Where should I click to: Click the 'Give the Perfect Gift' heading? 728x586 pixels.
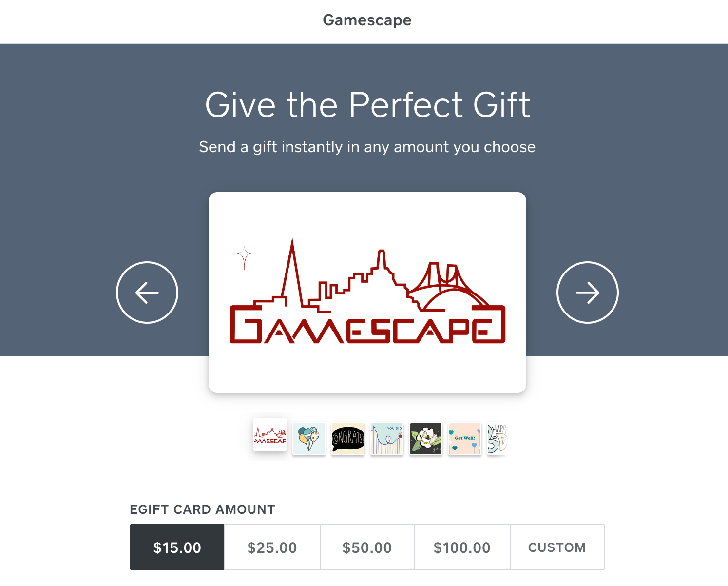[x=367, y=104]
